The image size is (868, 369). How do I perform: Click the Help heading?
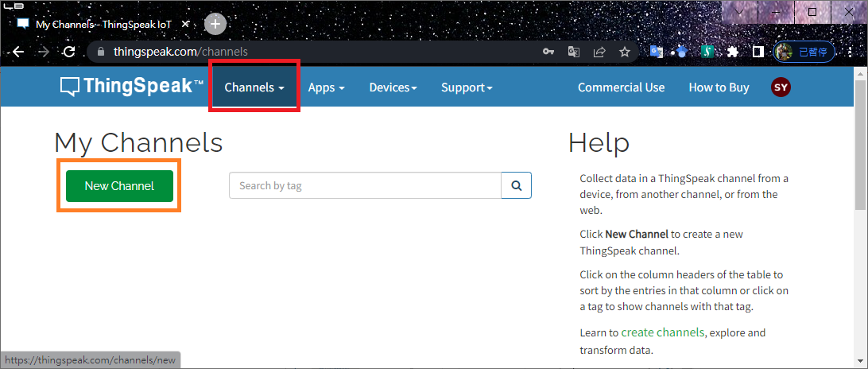599,143
